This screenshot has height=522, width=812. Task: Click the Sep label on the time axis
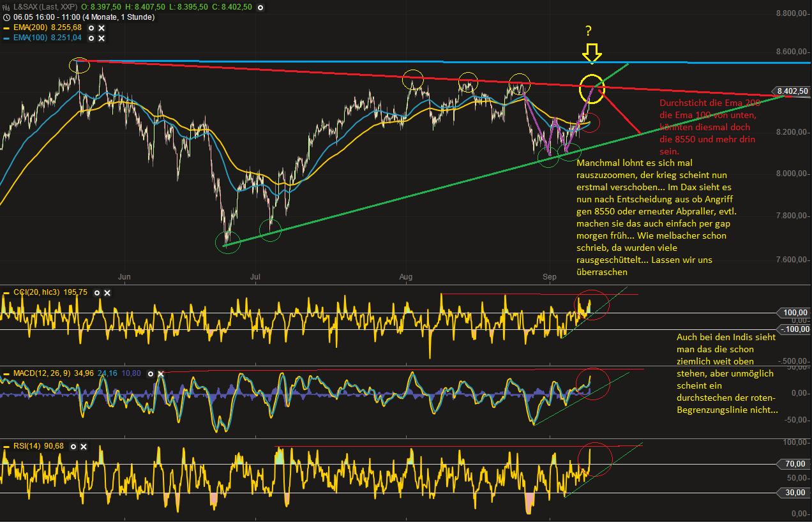pos(550,277)
